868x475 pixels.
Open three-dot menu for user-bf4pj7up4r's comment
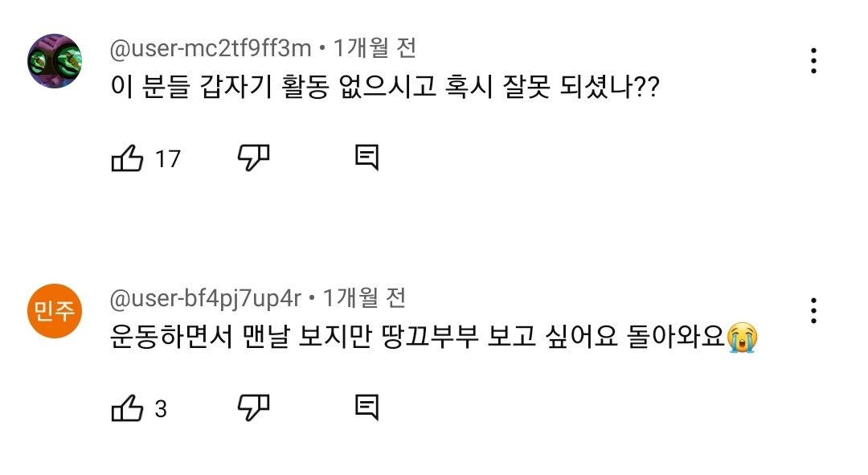[x=814, y=310]
